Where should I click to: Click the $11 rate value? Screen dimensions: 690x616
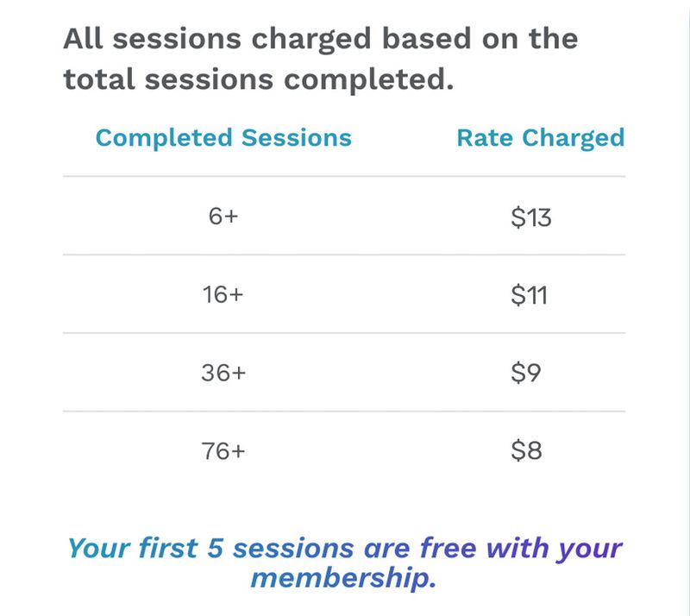(529, 295)
